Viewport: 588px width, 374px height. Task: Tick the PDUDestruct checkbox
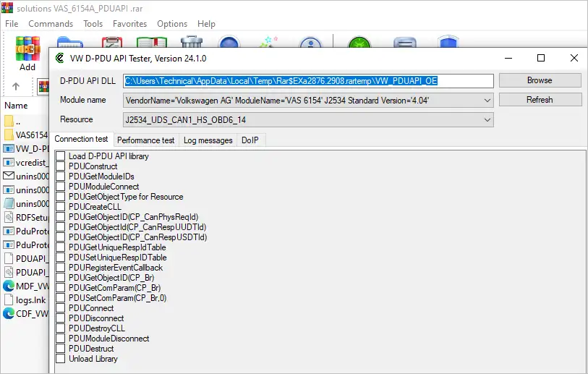tap(60, 348)
